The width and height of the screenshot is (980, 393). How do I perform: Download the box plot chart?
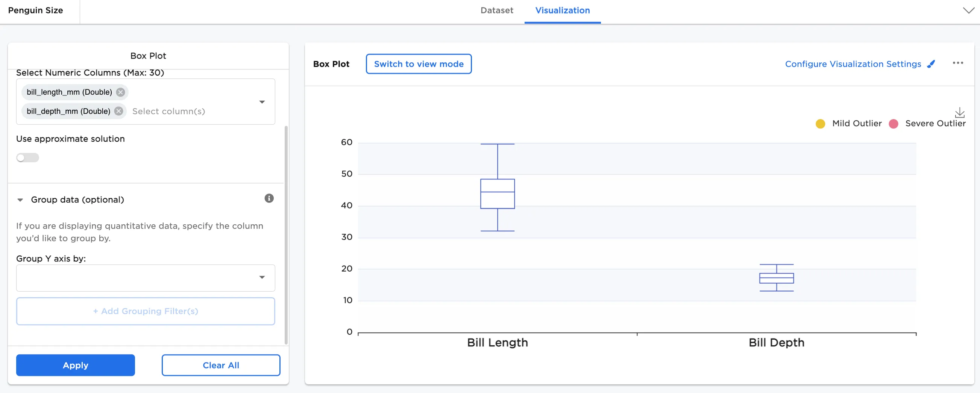coord(959,112)
